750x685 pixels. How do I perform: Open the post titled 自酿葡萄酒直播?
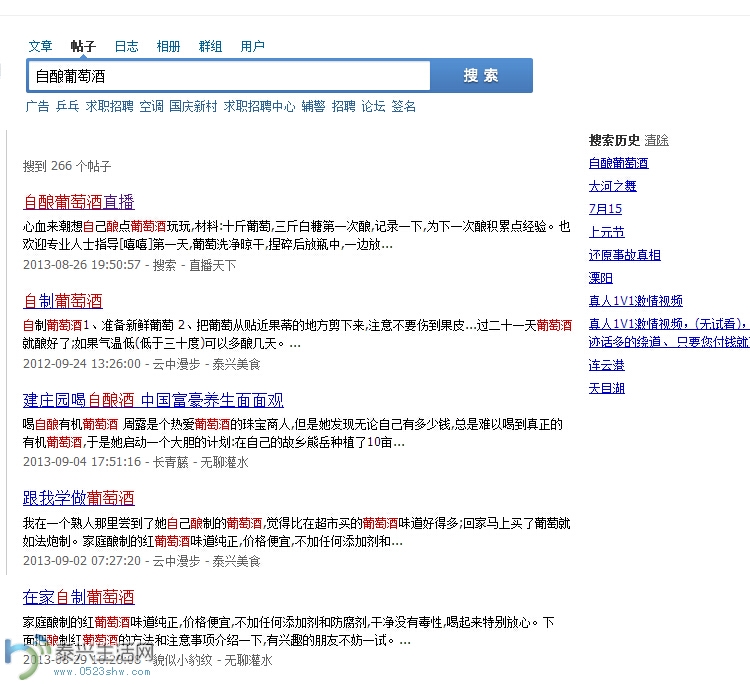[x=78, y=201]
